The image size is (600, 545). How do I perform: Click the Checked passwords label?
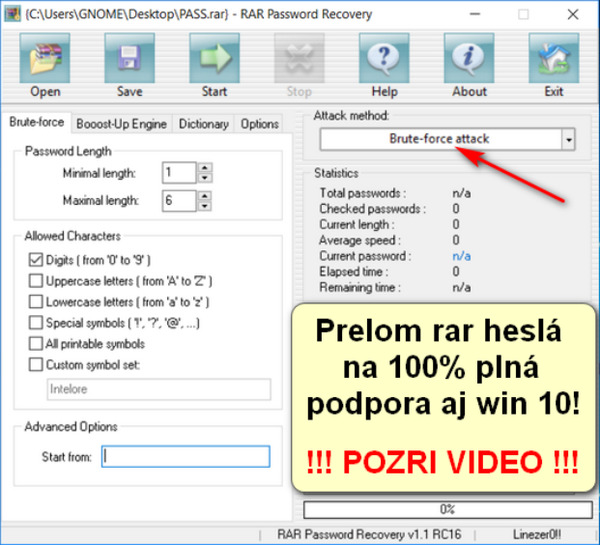coord(372,209)
